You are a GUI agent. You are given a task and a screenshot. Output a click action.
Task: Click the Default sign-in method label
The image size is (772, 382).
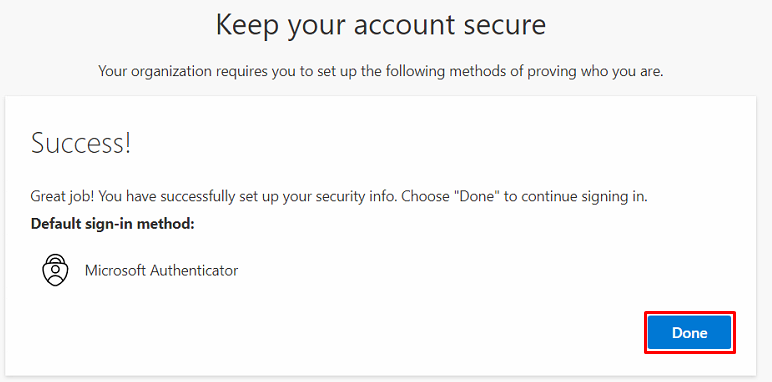(x=113, y=224)
